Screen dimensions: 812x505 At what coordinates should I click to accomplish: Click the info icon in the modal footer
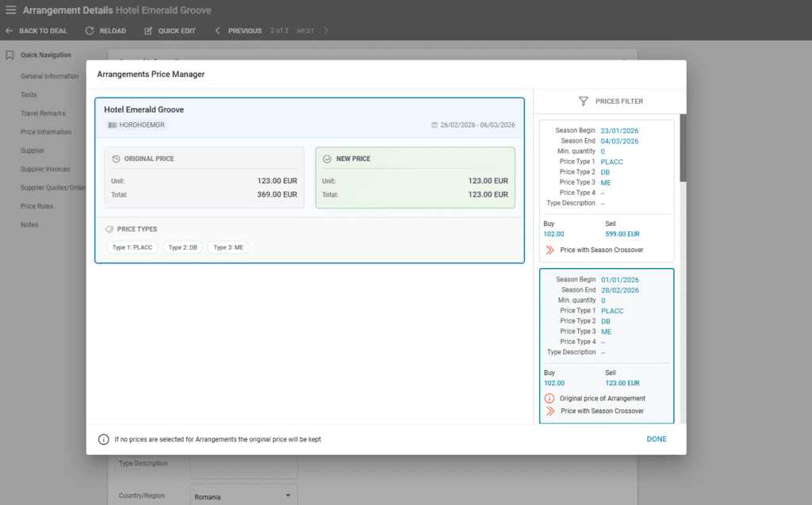[103, 438]
